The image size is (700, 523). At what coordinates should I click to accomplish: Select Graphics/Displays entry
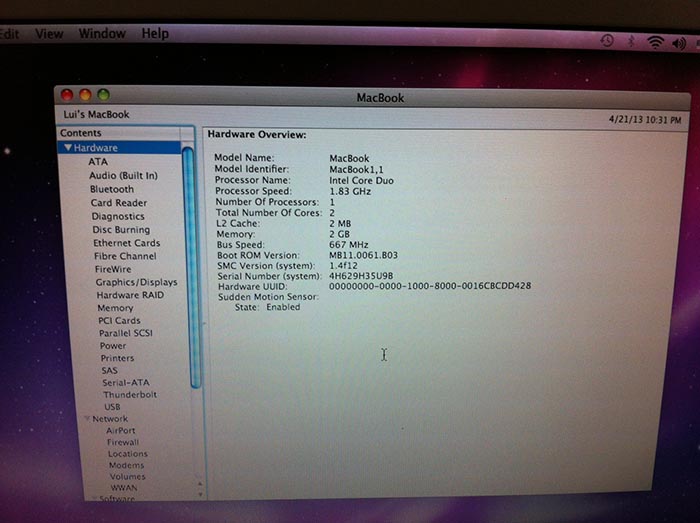(x=136, y=282)
